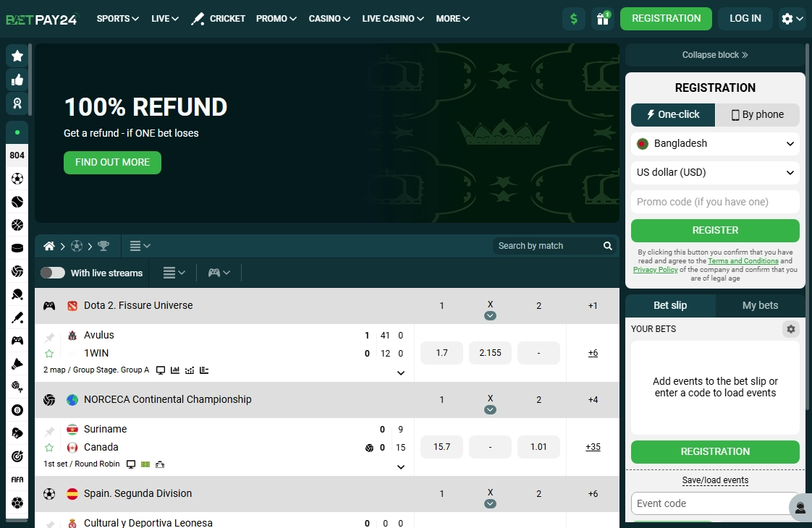Viewport: 812px width, 528px height.
Task: Click the header REGISTRATION button
Action: [666, 19]
